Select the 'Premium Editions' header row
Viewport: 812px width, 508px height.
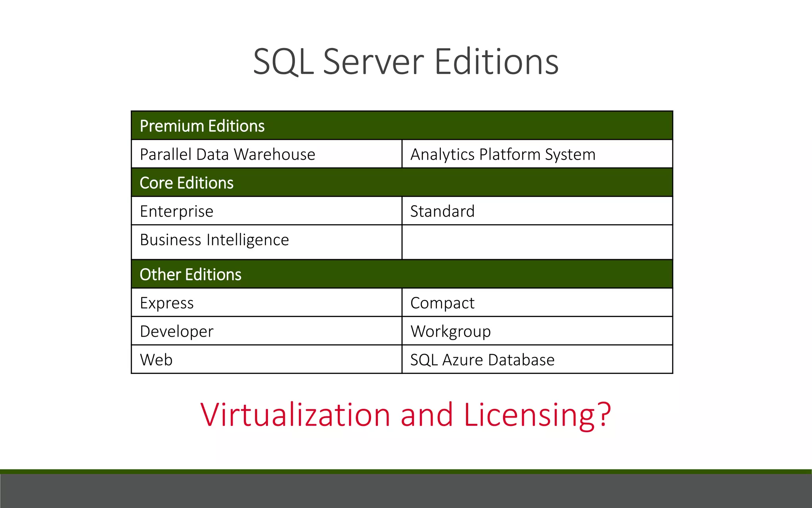[402, 125]
